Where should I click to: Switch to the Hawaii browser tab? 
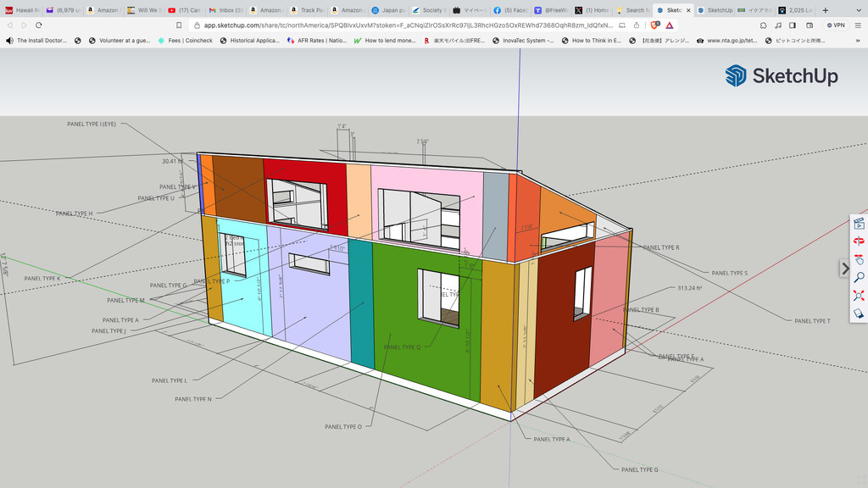(20, 10)
